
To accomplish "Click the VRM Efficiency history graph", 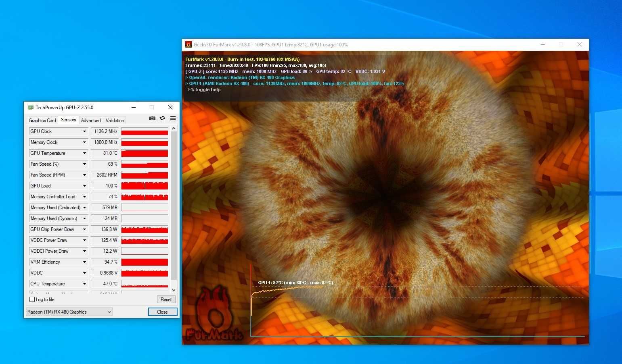I will [x=145, y=262].
